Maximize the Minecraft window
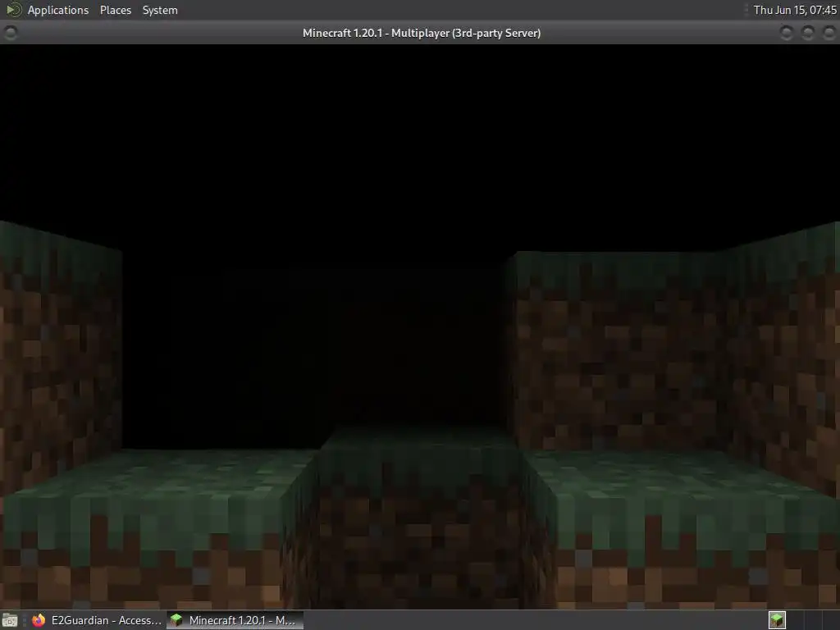Image resolution: width=840 pixels, height=630 pixels. (x=808, y=33)
